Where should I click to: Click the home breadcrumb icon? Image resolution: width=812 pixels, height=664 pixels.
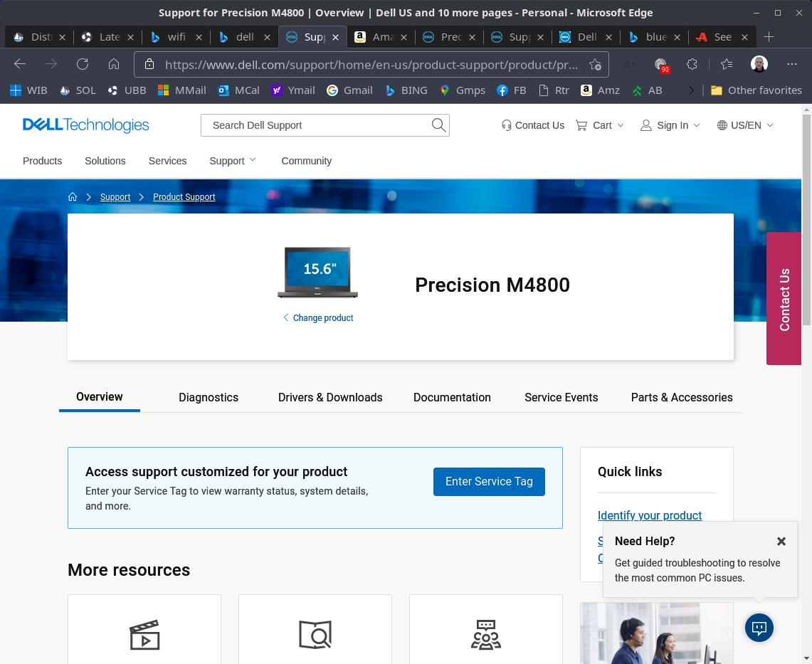point(73,197)
